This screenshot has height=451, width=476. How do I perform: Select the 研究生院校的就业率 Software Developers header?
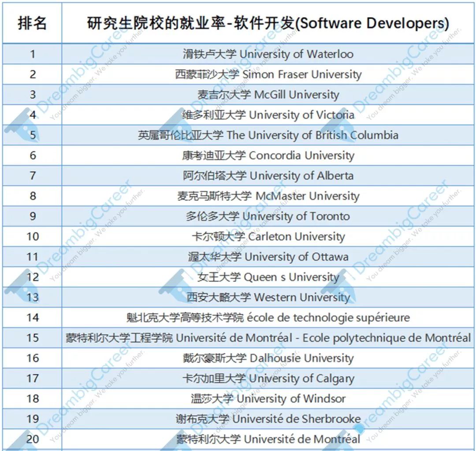tap(268, 23)
